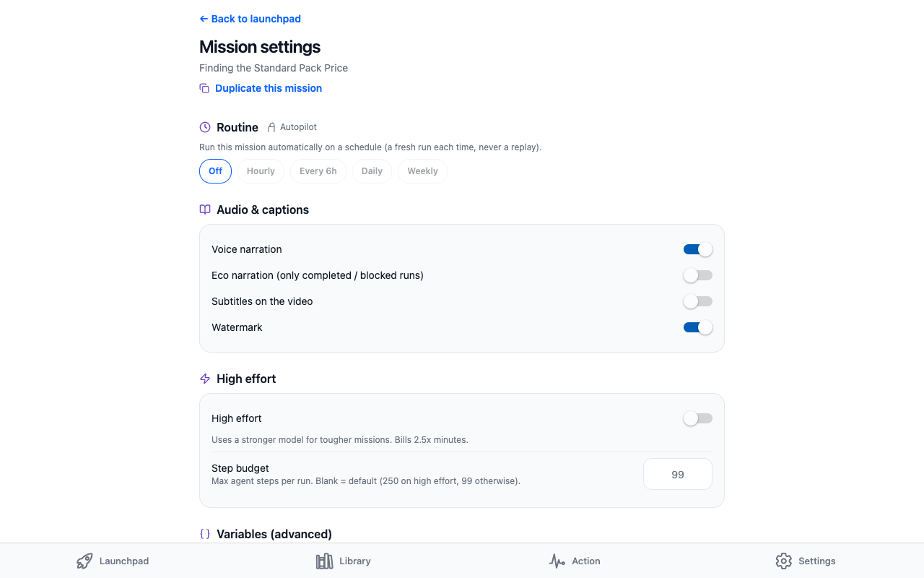Screen dimensions: 924x578
Task: Open the Launchpad tab label
Action: click(x=124, y=561)
